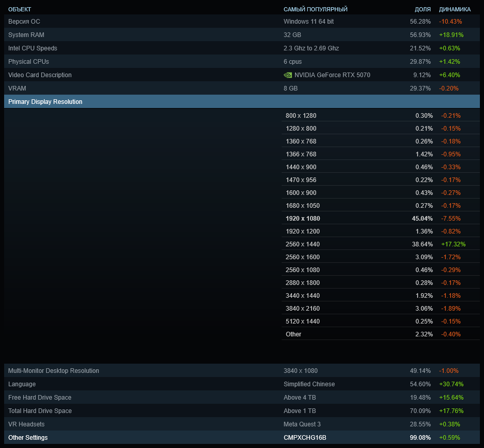This screenshot has width=484, height=448.
Task: Click the 6 cpus value
Action: (x=292, y=61)
